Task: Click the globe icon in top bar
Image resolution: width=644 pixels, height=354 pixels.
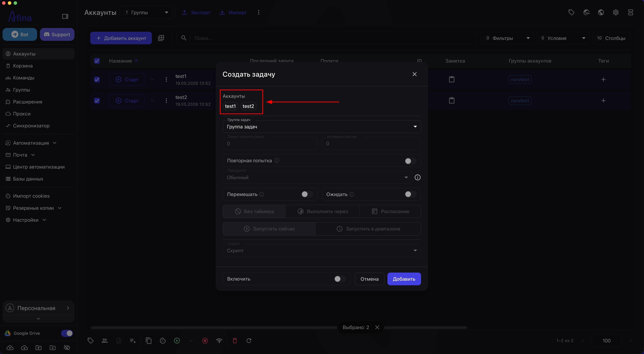Action: pyautogui.click(x=601, y=12)
